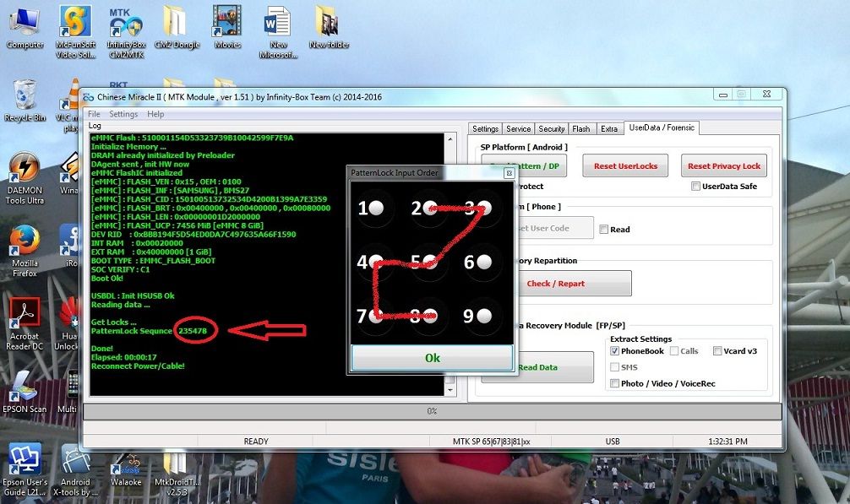Toggle the Read checkbox
Viewport: 850px width, 504px height.
point(603,229)
